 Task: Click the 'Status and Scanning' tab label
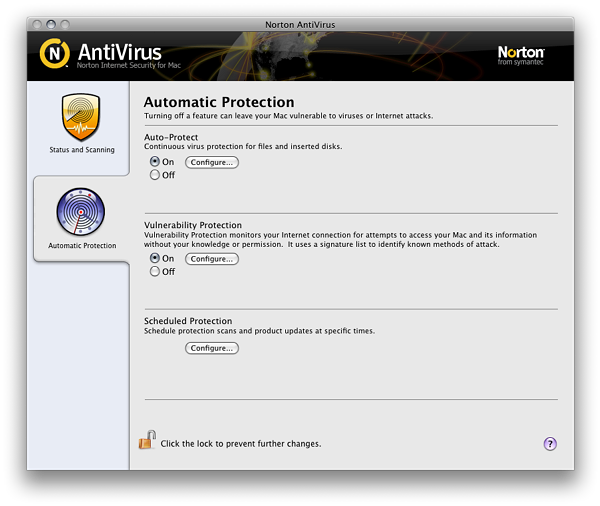pyautogui.click(x=82, y=150)
